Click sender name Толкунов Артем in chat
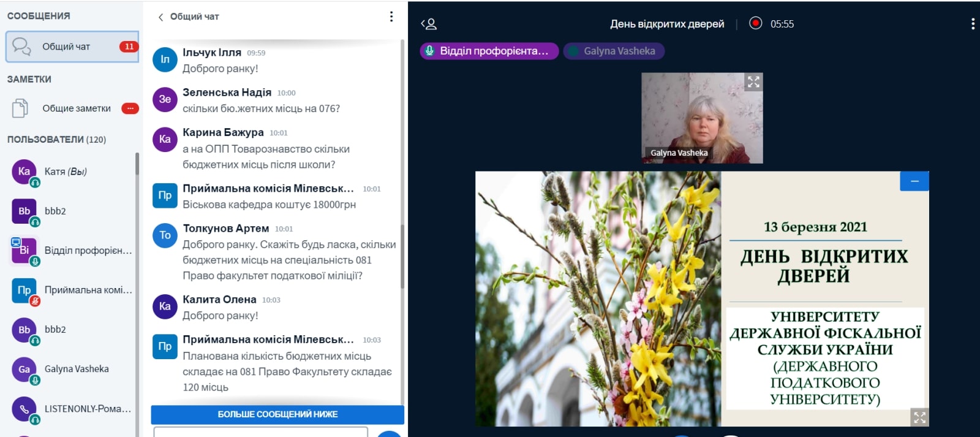The height and width of the screenshot is (437, 980). pos(225,229)
